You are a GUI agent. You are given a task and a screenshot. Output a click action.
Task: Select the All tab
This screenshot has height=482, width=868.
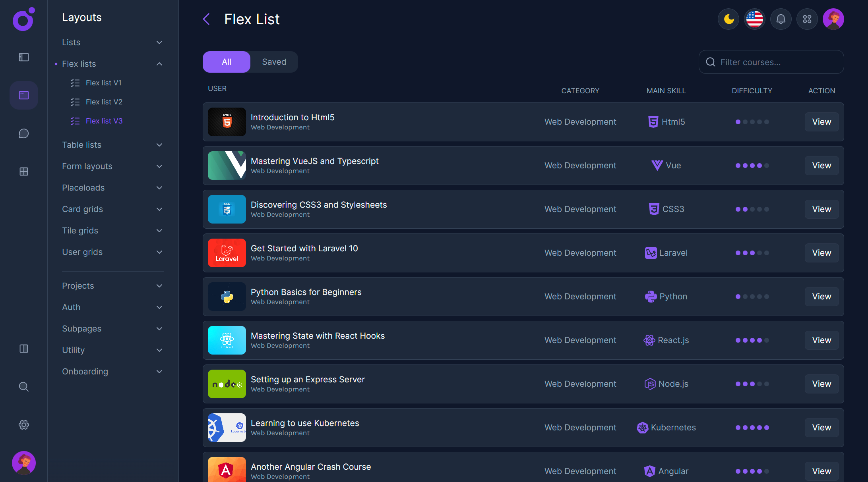pyautogui.click(x=226, y=62)
